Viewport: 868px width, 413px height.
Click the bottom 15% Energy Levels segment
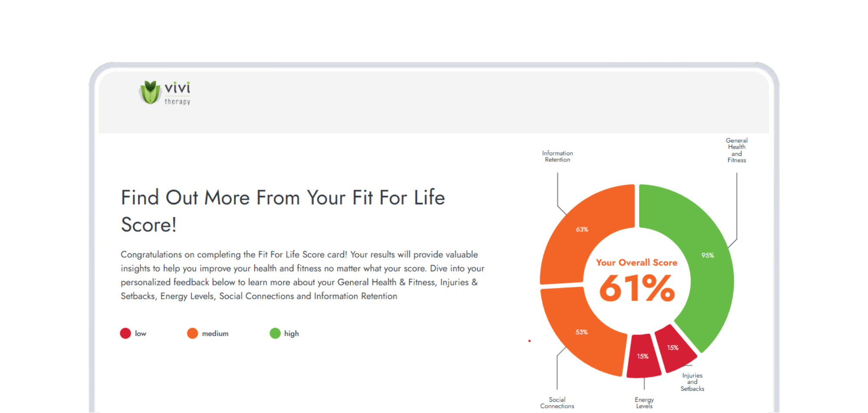tap(643, 356)
